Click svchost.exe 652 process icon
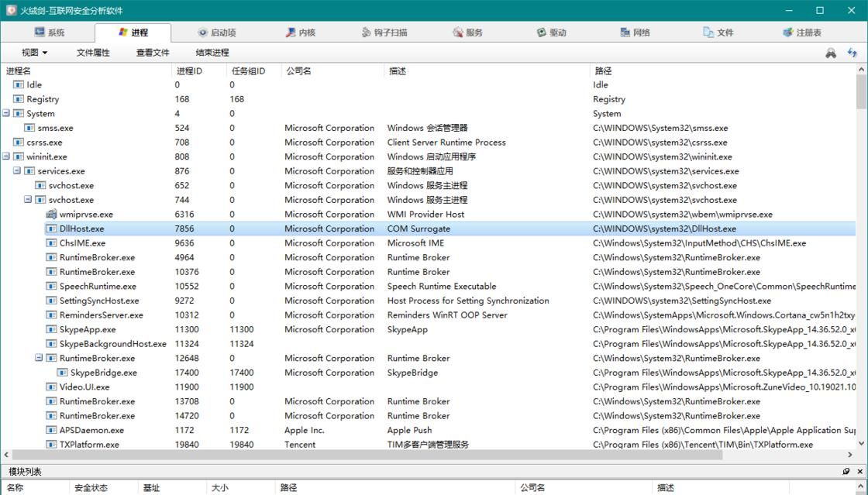868x495 pixels. pos(40,185)
